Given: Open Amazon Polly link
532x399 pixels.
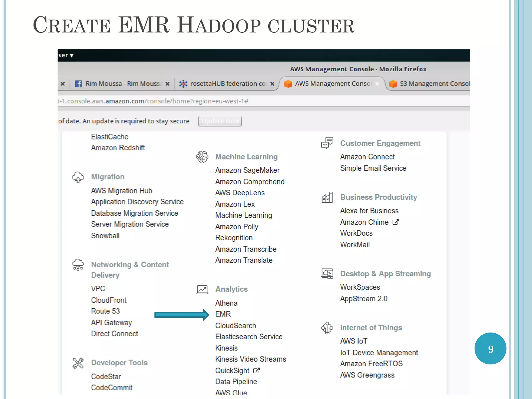Looking at the screenshot, I should (x=237, y=227).
